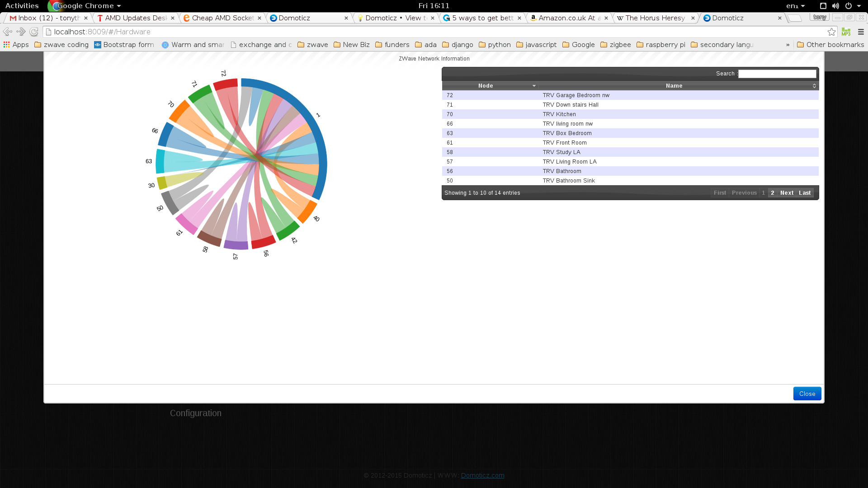
Task: Click the Next page button
Action: [x=787, y=192]
